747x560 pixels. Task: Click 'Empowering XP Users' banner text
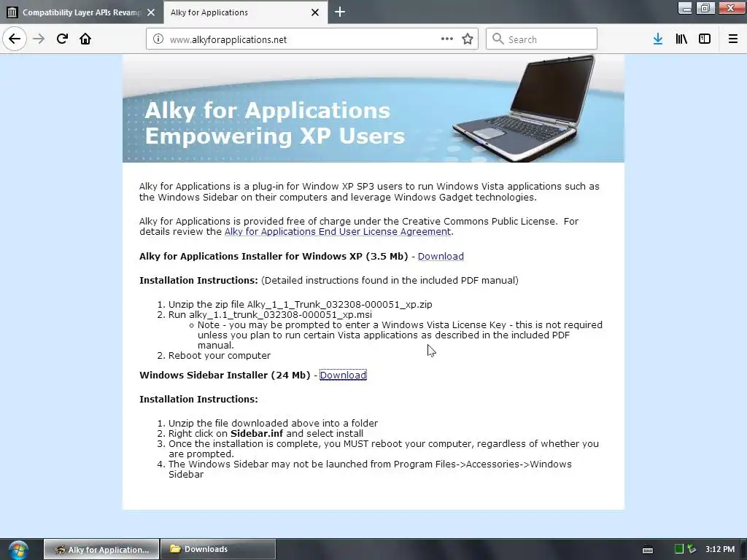click(275, 136)
